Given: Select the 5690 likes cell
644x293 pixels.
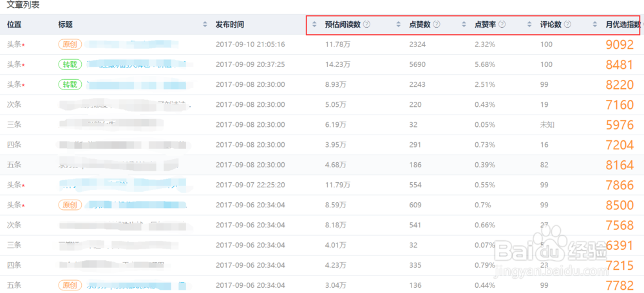Looking at the screenshot, I should (x=417, y=64).
